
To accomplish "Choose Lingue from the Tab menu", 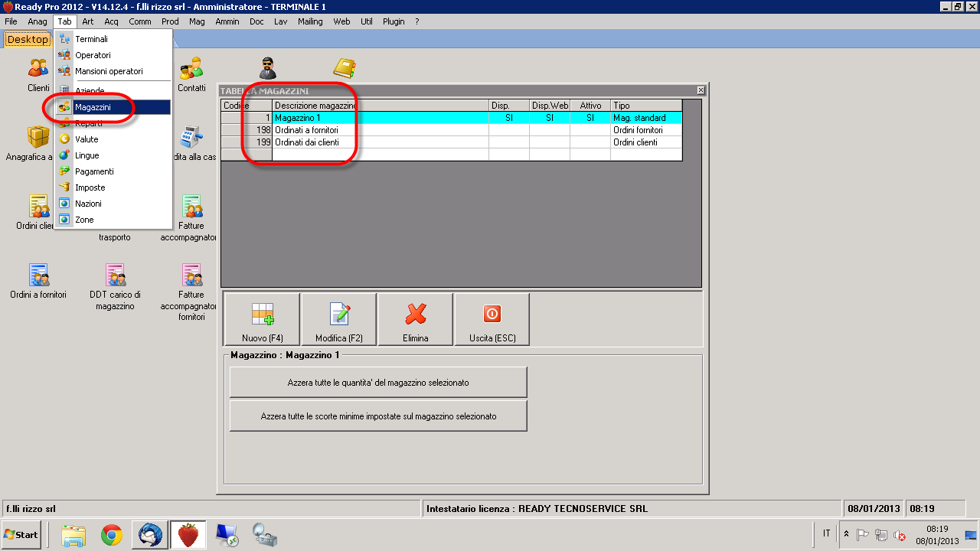I will [x=113, y=155].
